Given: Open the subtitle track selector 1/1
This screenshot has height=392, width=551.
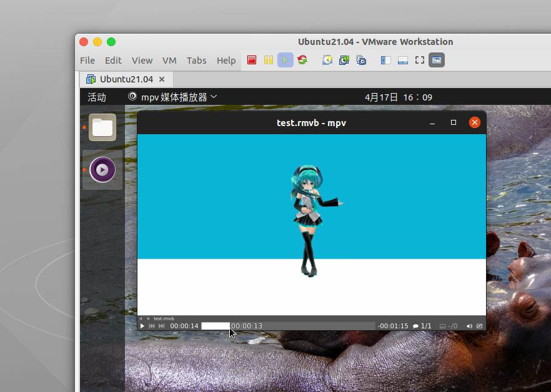Looking at the screenshot, I should (x=422, y=326).
